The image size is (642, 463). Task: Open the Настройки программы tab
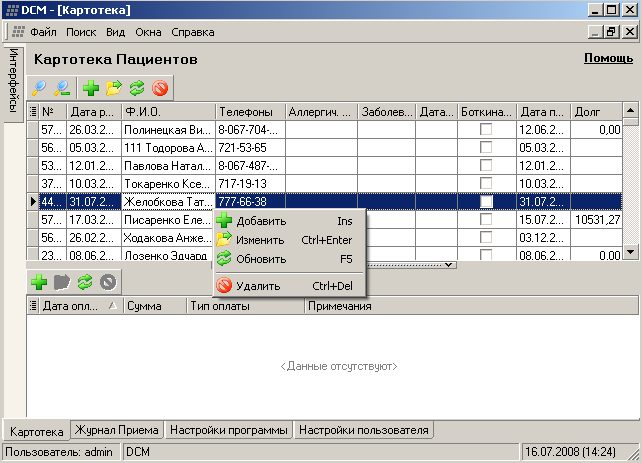pyautogui.click(x=228, y=430)
